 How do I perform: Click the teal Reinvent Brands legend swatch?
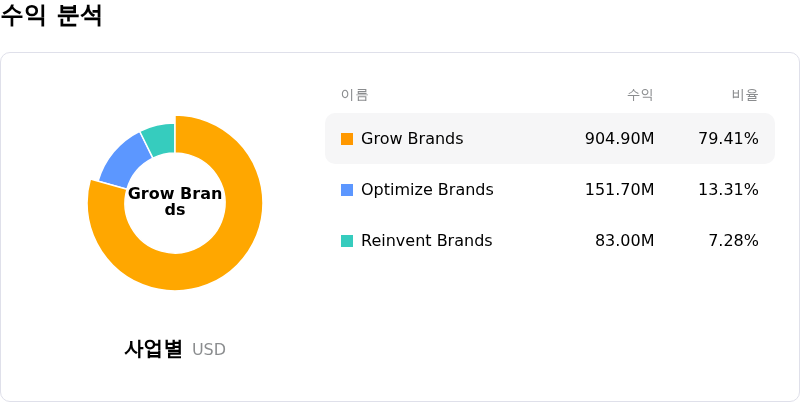[347, 241]
